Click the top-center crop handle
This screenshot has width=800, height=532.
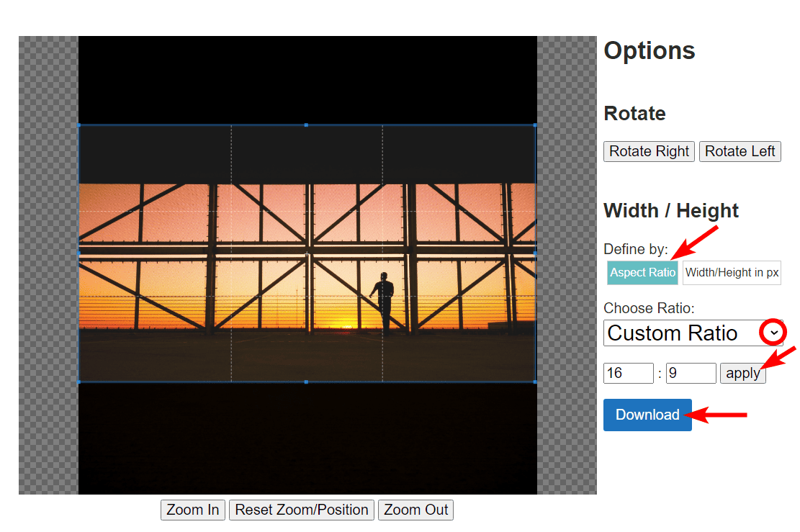[x=306, y=125]
